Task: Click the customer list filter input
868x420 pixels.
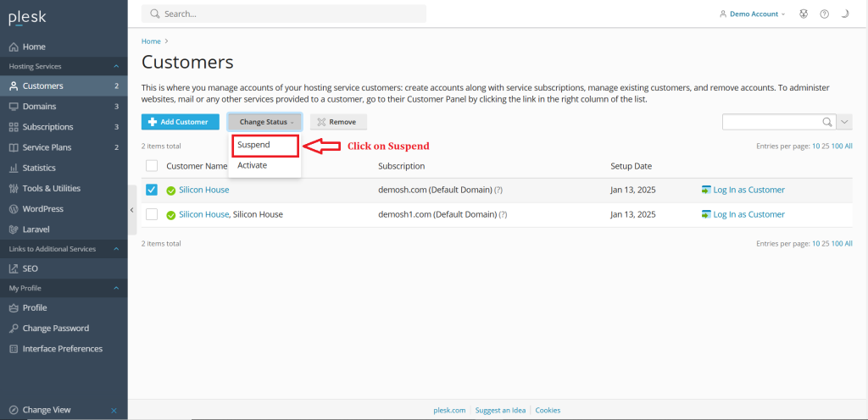Action: 771,122
